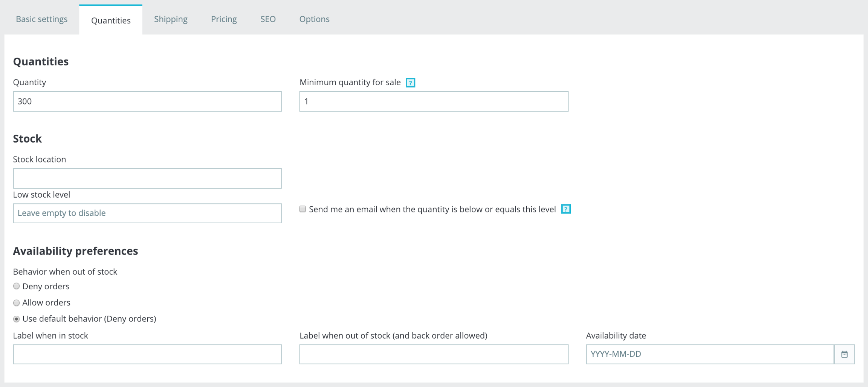Select the Deny orders radio option

coord(17,286)
